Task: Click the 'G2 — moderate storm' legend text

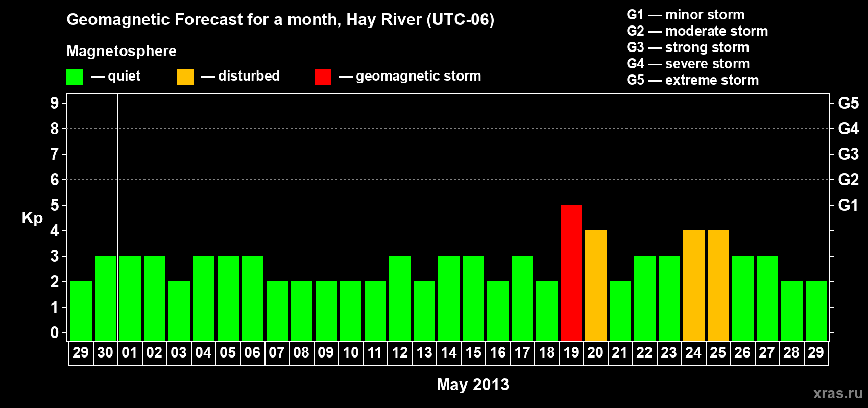Action: pyautogui.click(x=697, y=31)
